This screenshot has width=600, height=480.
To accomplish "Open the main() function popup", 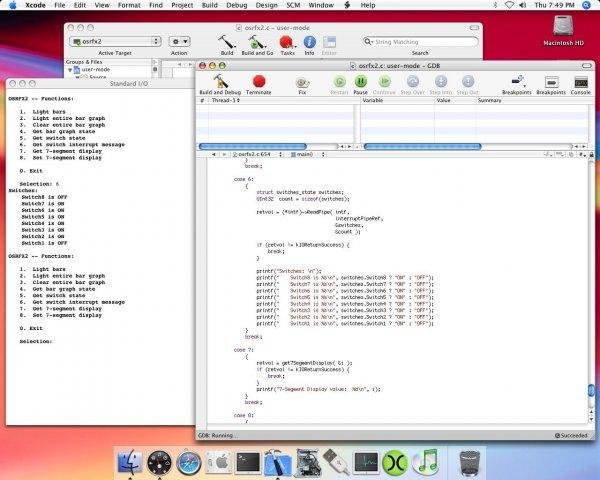I will 308,154.
